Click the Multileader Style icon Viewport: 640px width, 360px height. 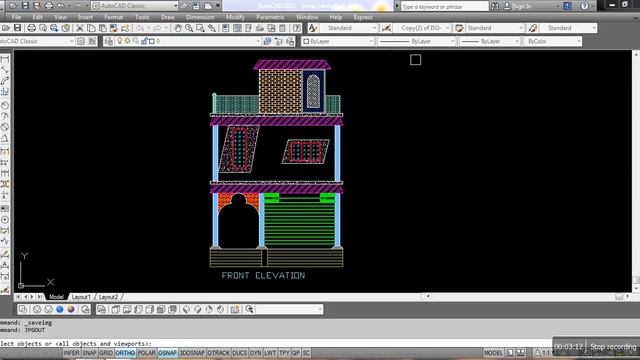pyautogui.click(x=532, y=28)
